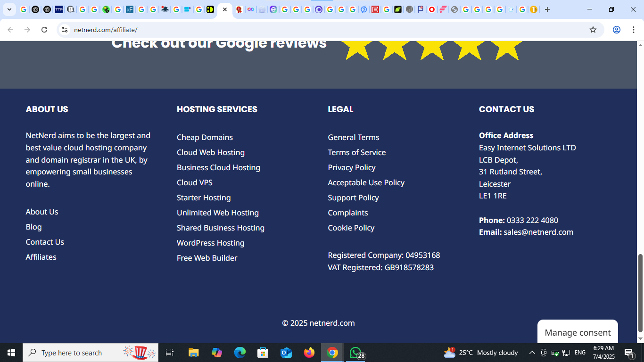The height and width of the screenshot is (362, 644).
Task: Click the © 2025 netnerd.com copyright text
Action: pos(318,323)
